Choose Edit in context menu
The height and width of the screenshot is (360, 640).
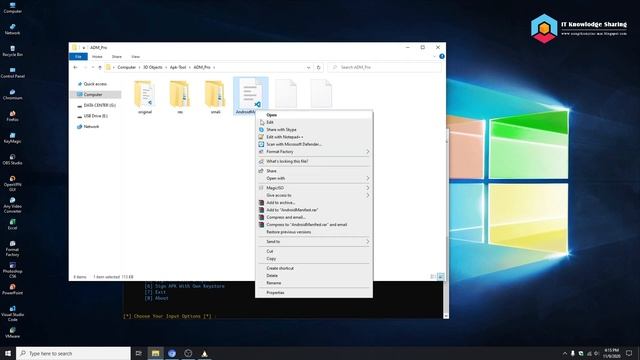314,122
